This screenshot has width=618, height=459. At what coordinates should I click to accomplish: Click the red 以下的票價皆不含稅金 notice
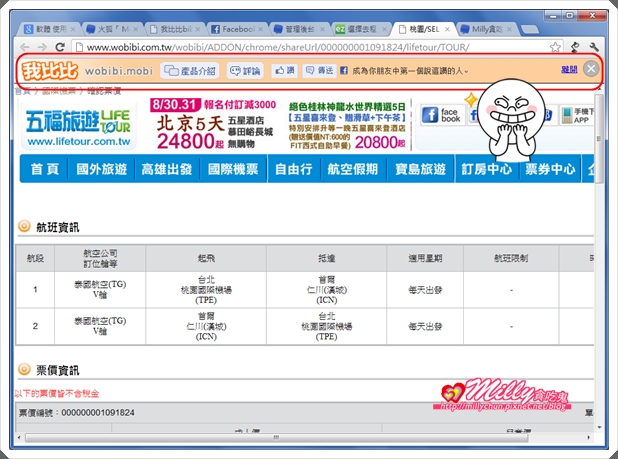pyautogui.click(x=57, y=394)
